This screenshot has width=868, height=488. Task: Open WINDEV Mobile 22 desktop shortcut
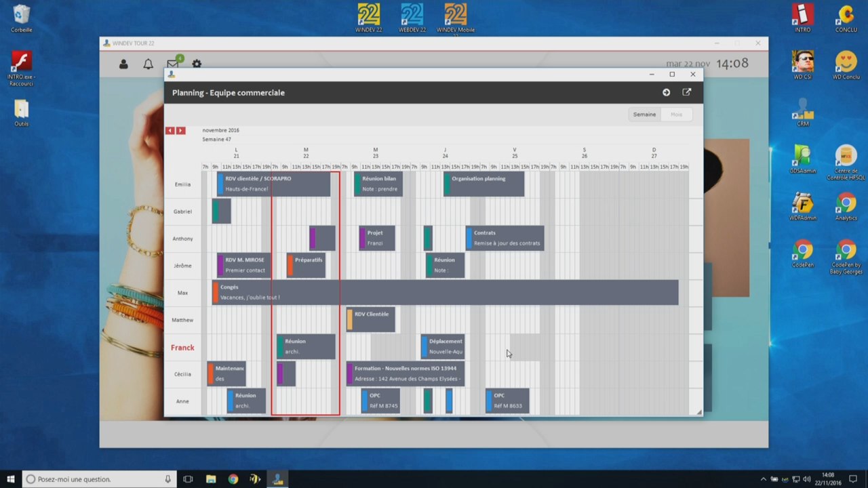(456, 18)
